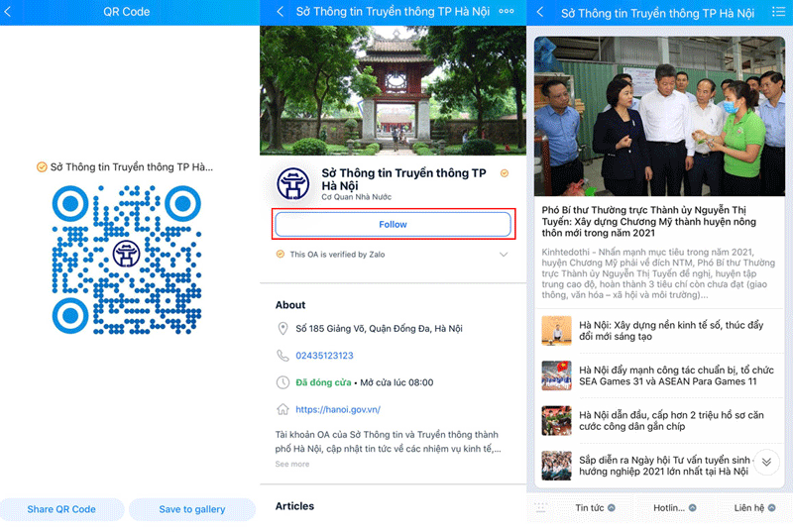Tap the Articles section heading
The height and width of the screenshot is (532, 793).
(294, 506)
